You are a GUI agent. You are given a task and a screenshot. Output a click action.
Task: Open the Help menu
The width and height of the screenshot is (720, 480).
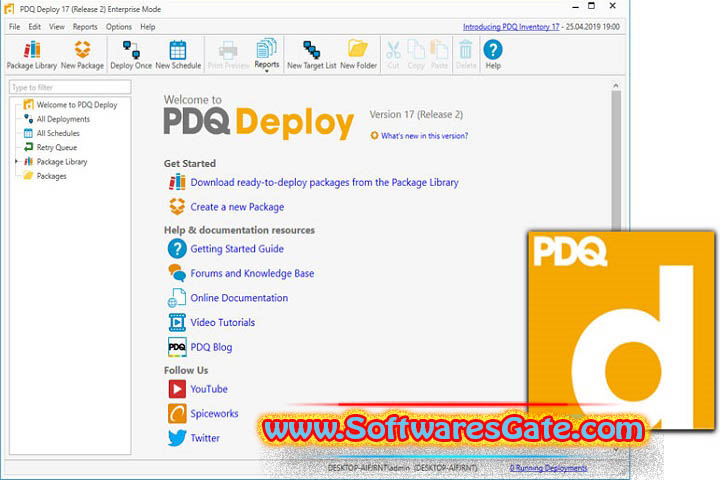tap(147, 27)
